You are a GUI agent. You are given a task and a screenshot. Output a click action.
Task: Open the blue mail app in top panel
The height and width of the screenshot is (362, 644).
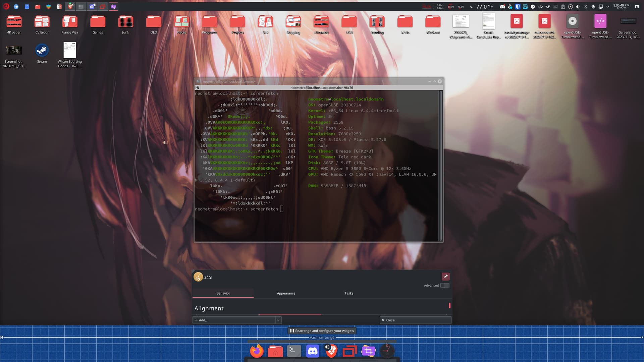pyautogui.click(x=27, y=6)
